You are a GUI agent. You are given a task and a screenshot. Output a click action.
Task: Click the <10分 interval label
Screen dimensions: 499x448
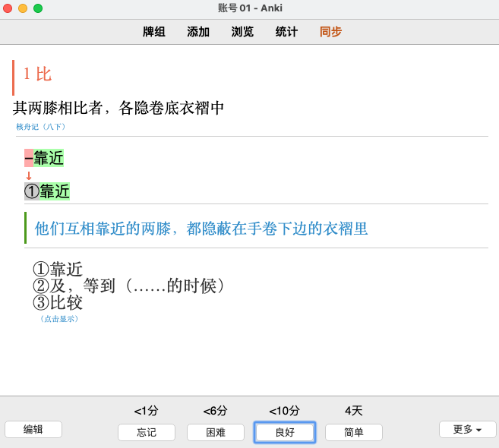pyautogui.click(x=285, y=411)
